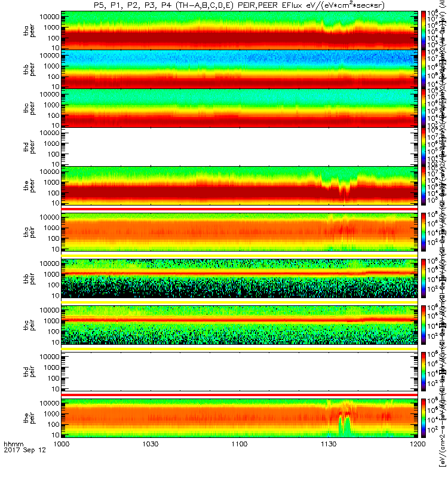448x478 pixels.
Task: Click the green dropout feature in the peir spectrogram
Action: pyautogui.click(x=345, y=425)
